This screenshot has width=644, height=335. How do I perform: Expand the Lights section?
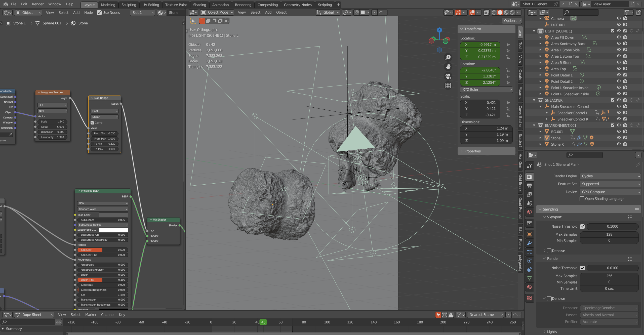[x=551, y=331]
